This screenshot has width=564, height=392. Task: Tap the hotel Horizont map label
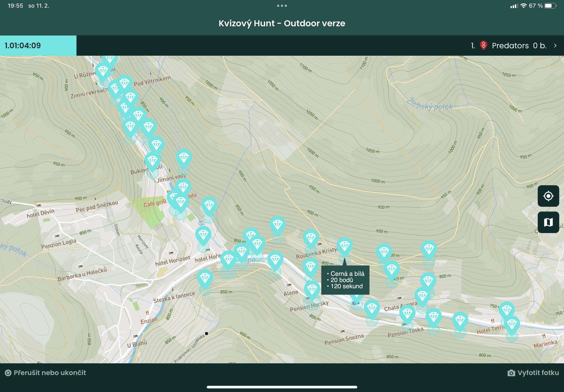pos(173,261)
